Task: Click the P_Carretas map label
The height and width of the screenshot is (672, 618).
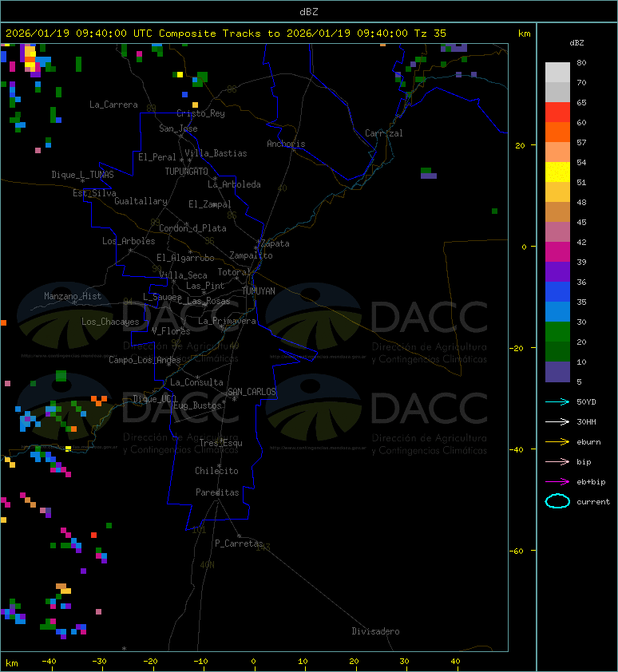Action: [x=239, y=544]
